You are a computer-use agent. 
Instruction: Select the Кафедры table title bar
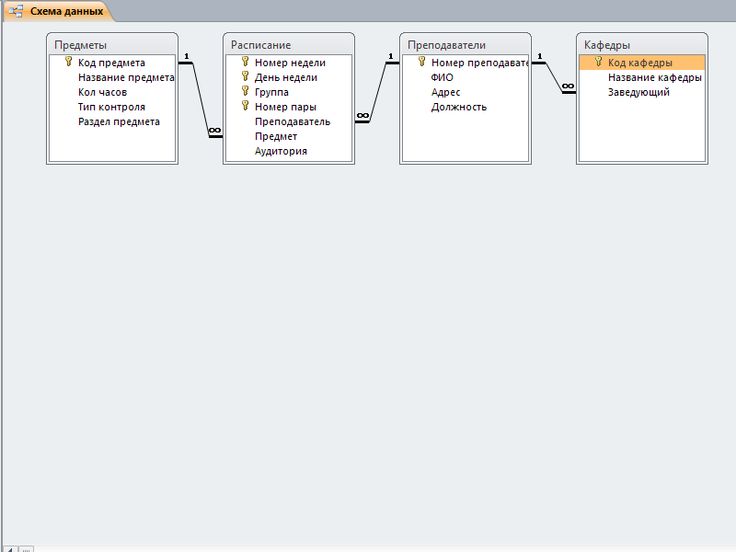[x=642, y=45]
